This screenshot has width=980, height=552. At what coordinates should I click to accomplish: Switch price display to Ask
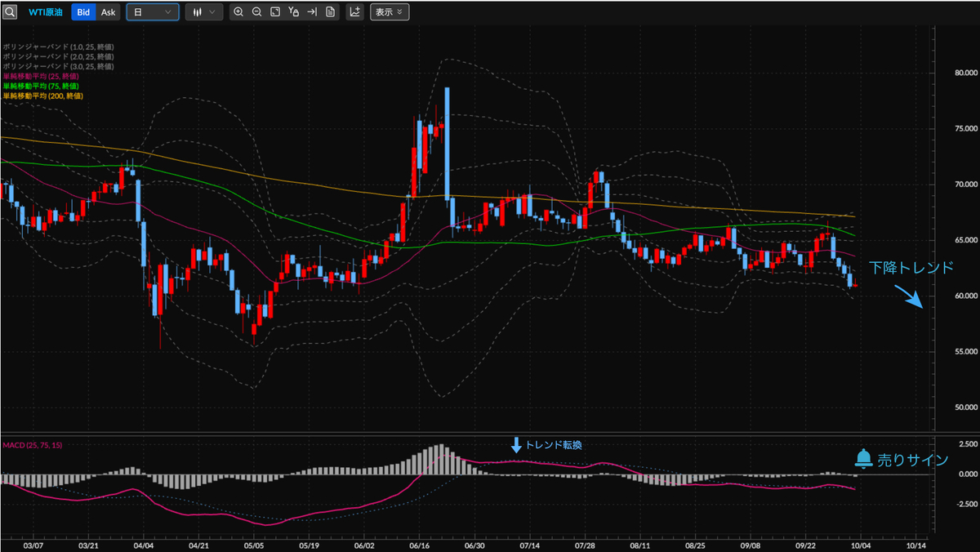tap(109, 12)
